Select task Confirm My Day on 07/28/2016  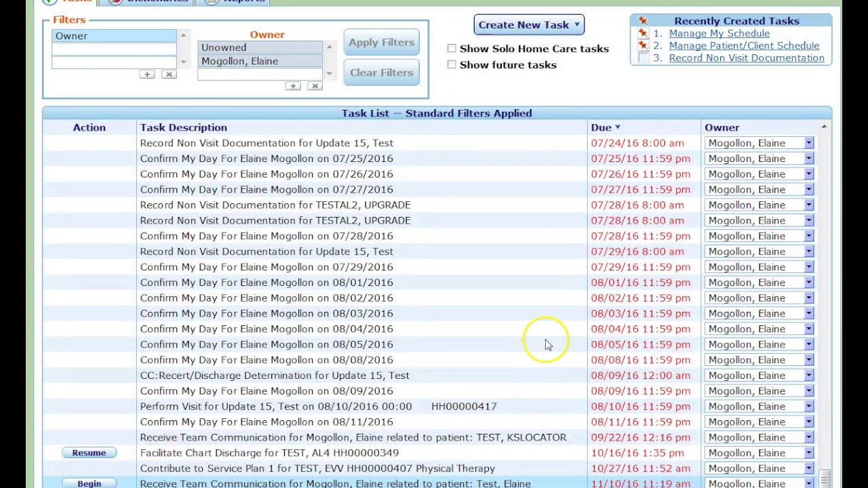click(267, 236)
